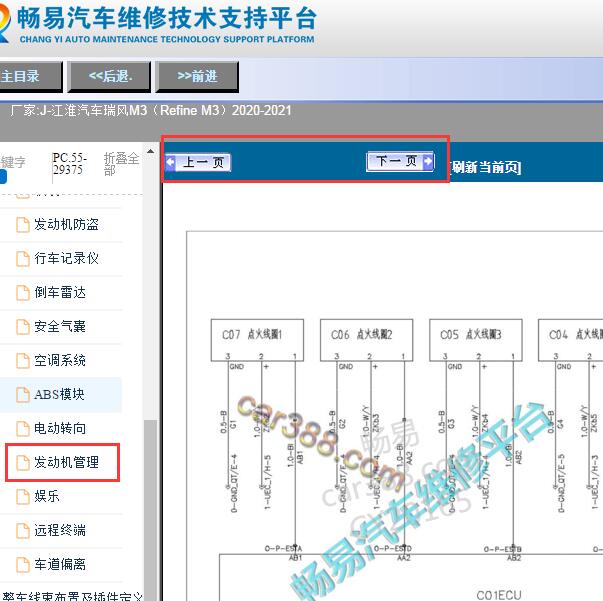
Task: Click the 刷新当前页 refresh link
Action: tap(485, 167)
